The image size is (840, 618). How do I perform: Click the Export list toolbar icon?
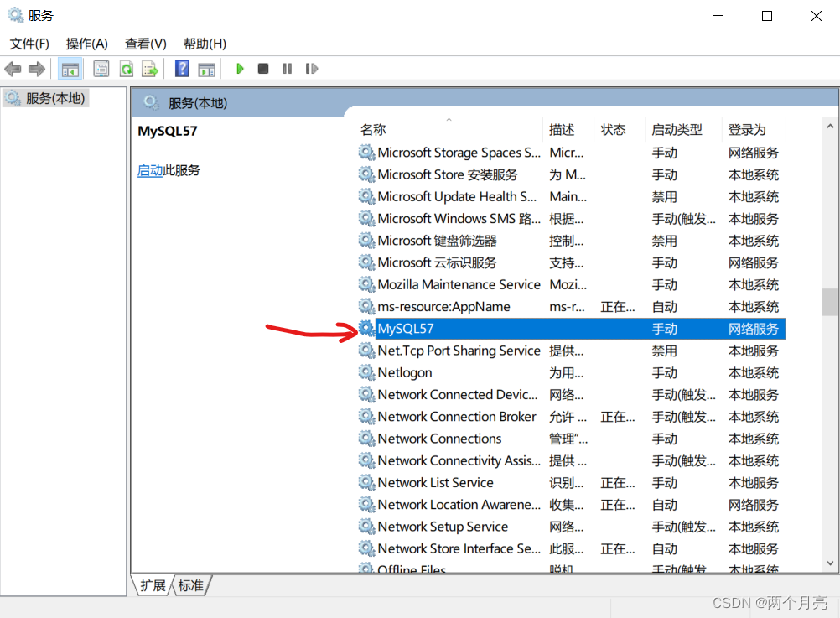click(x=150, y=69)
